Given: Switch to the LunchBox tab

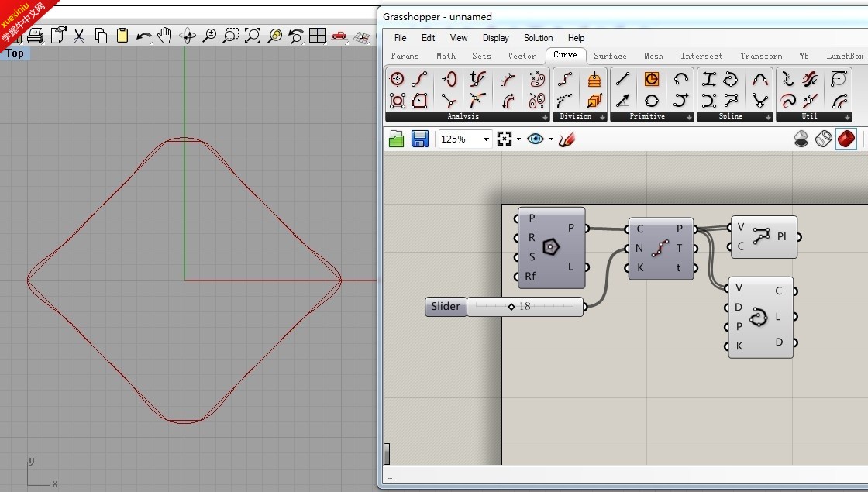Looking at the screenshot, I should pos(844,56).
